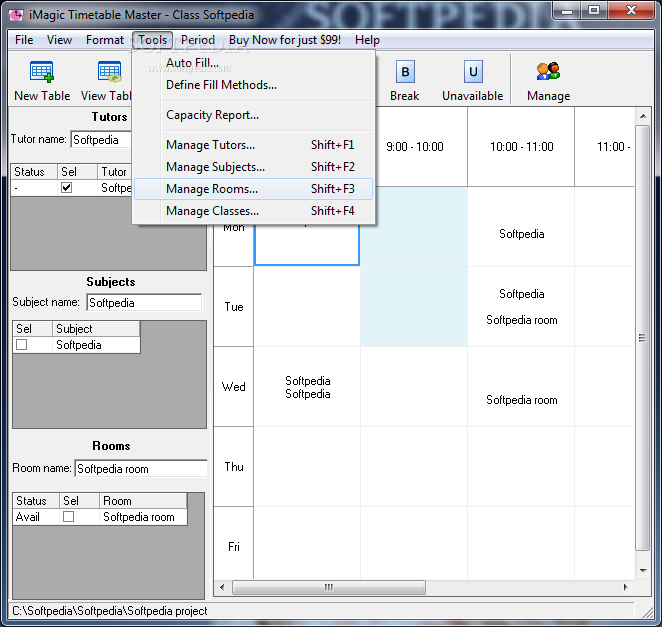662x627 pixels.
Task: Click the 10:00 - 11:00 column header
Action: (x=521, y=147)
